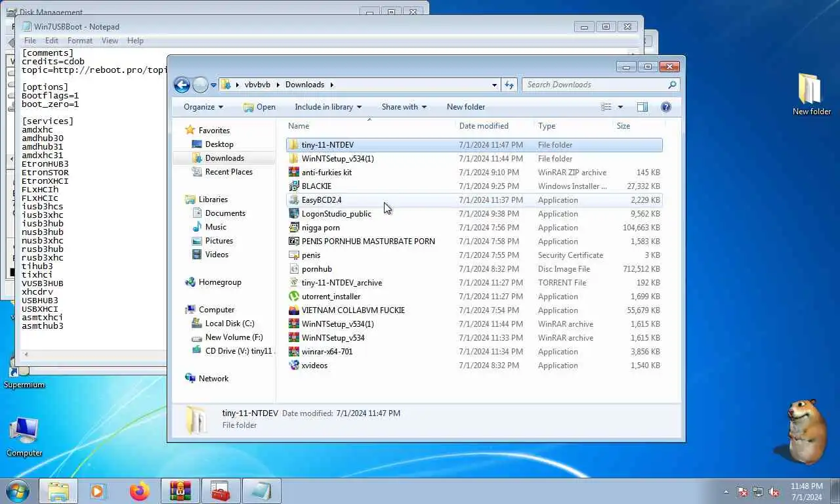The height and width of the screenshot is (504, 840).
Task: Click the network tray icon
Action: (x=758, y=492)
